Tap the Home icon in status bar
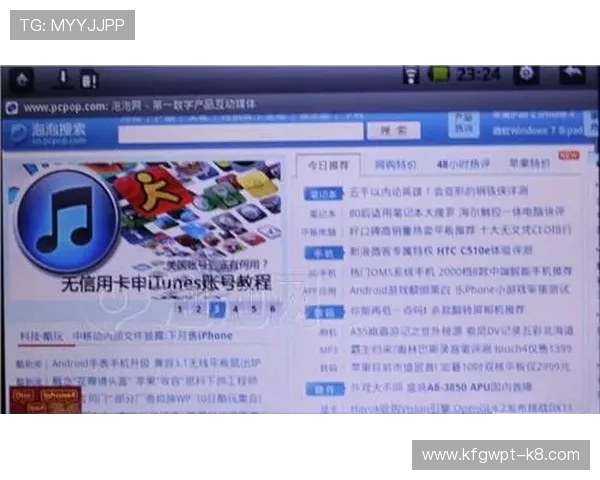 point(23,80)
